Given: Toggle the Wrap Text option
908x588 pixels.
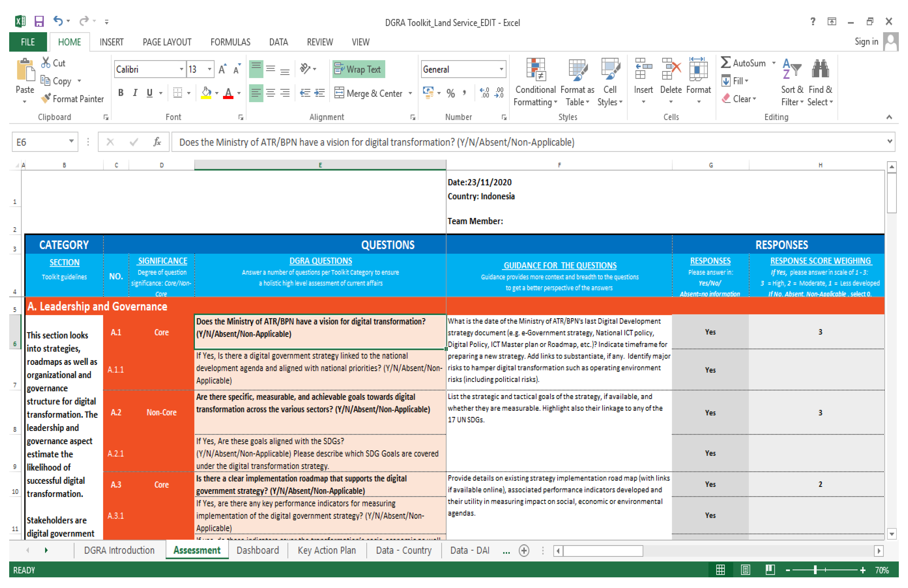Looking at the screenshot, I should 358,69.
